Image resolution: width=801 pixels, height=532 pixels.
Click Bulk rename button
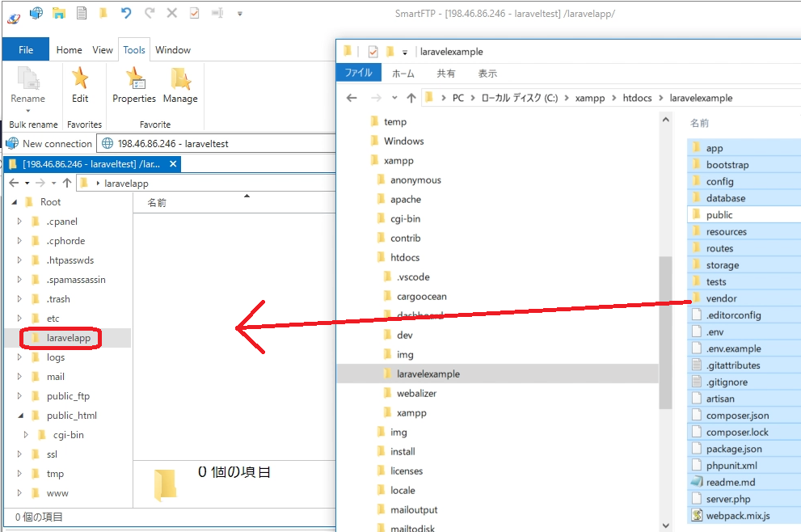33,125
